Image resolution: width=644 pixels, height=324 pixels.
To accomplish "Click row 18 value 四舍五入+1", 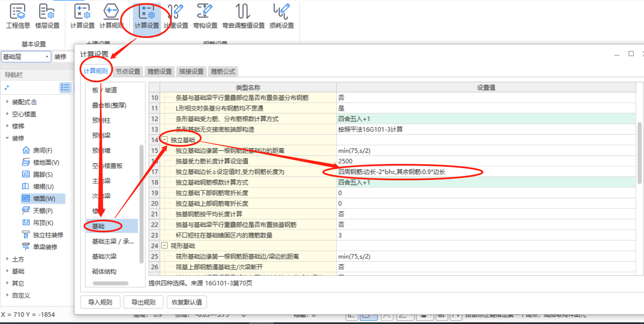I will tap(486, 182).
